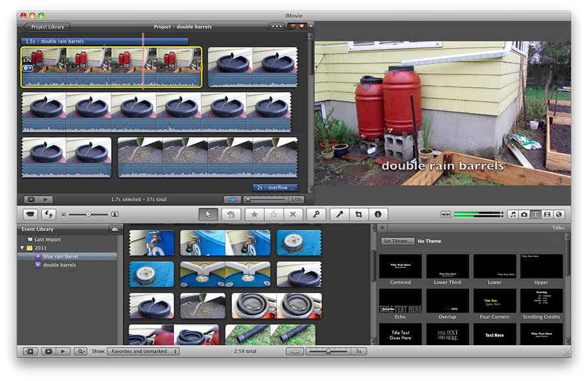Select the 'blue rain barrel' event
588x381 pixels.
[61, 257]
